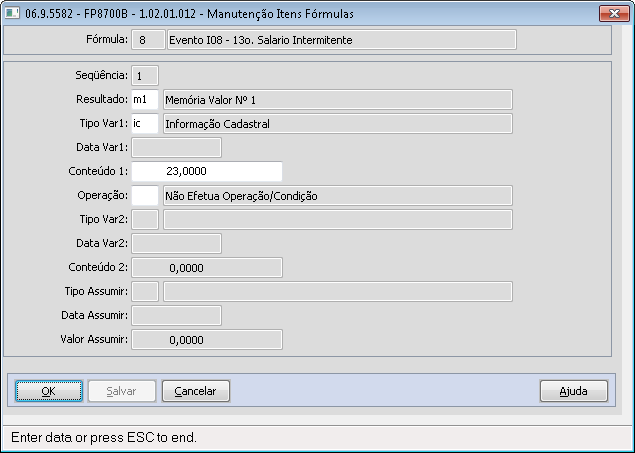This screenshot has width=635, height=453.
Task: Click the 'Não Efetua Operação/Condição' description
Action: [338, 196]
